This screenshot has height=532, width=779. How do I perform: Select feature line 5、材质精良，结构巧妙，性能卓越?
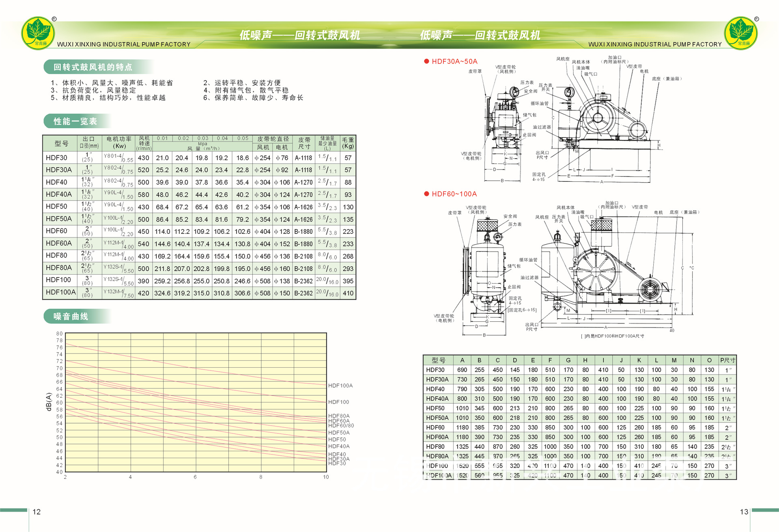tap(108, 97)
